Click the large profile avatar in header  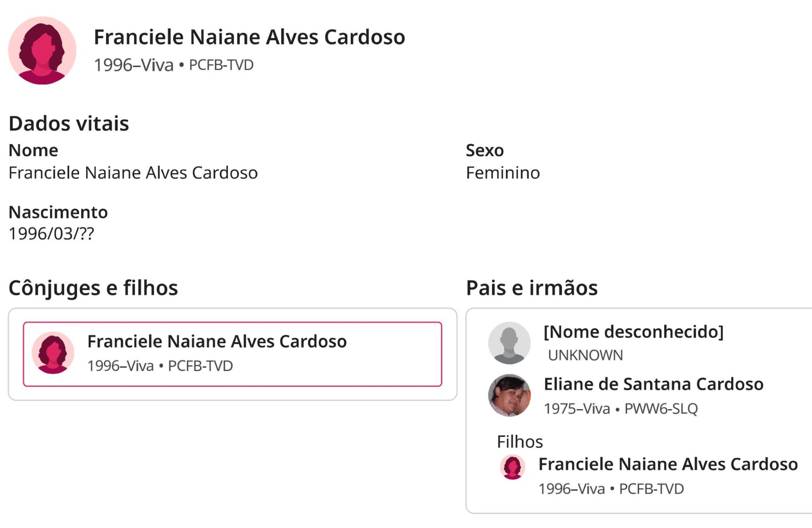[42, 50]
